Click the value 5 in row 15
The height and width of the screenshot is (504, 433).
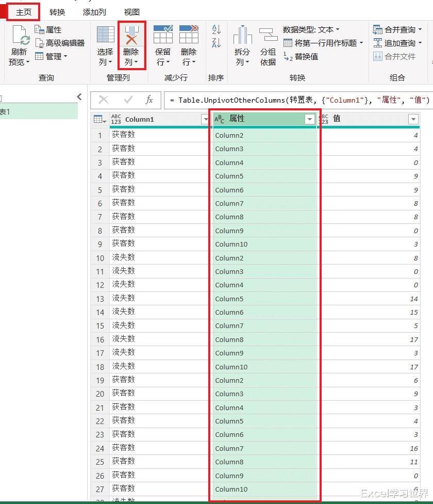415,326
